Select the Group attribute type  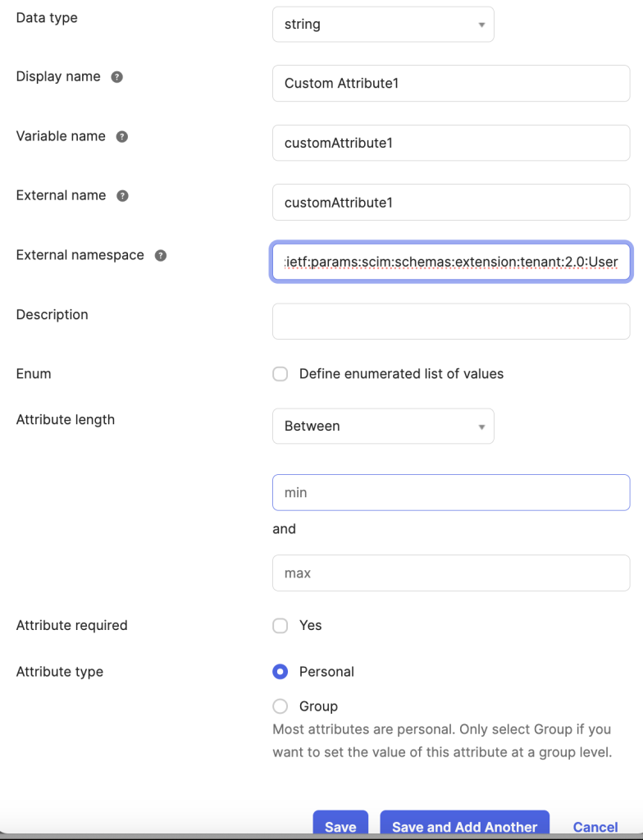tap(280, 706)
